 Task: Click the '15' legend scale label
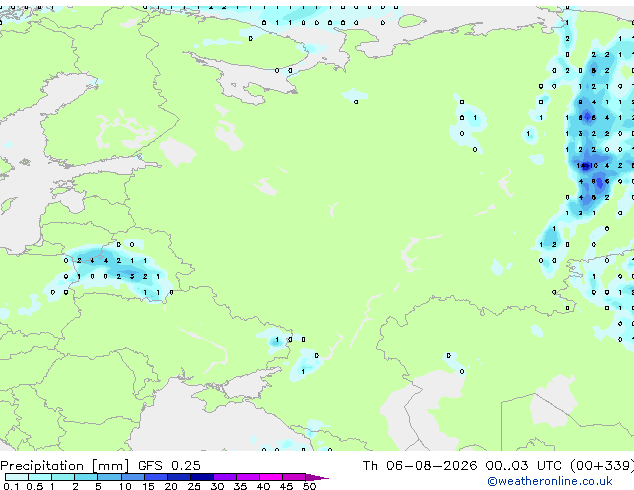148,486
